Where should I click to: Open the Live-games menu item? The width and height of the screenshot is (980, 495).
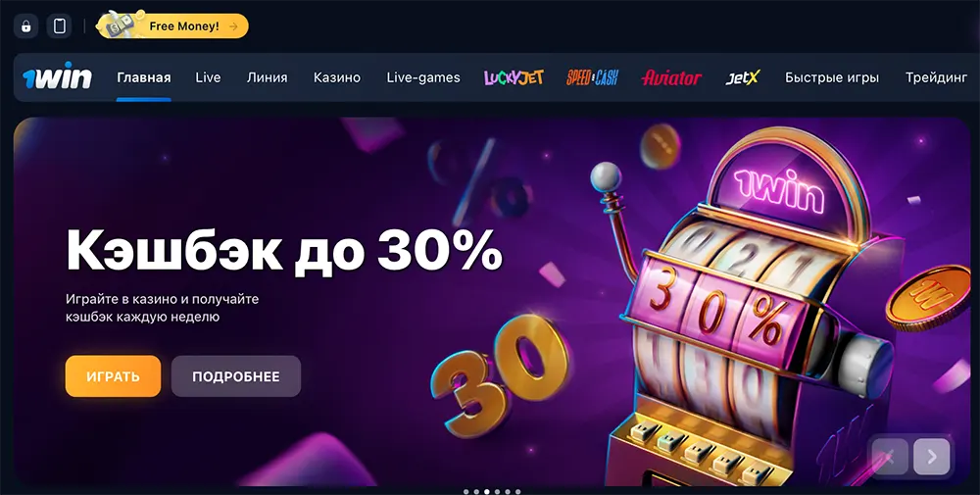[423, 77]
